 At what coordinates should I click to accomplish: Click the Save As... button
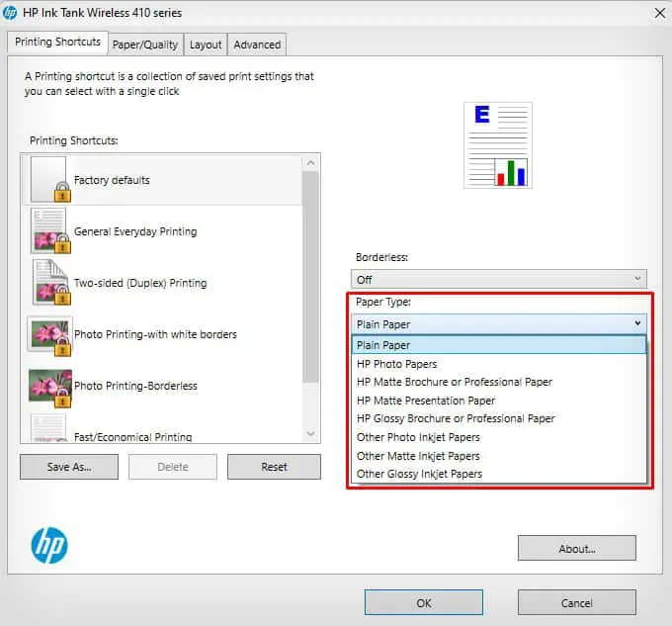point(69,467)
